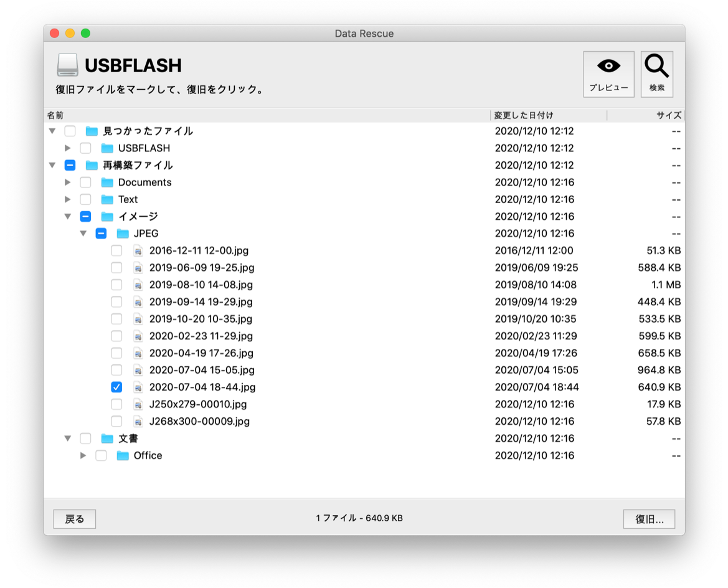Expand the USBFLASH folder tree node
The image size is (728, 588).
pos(68,148)
